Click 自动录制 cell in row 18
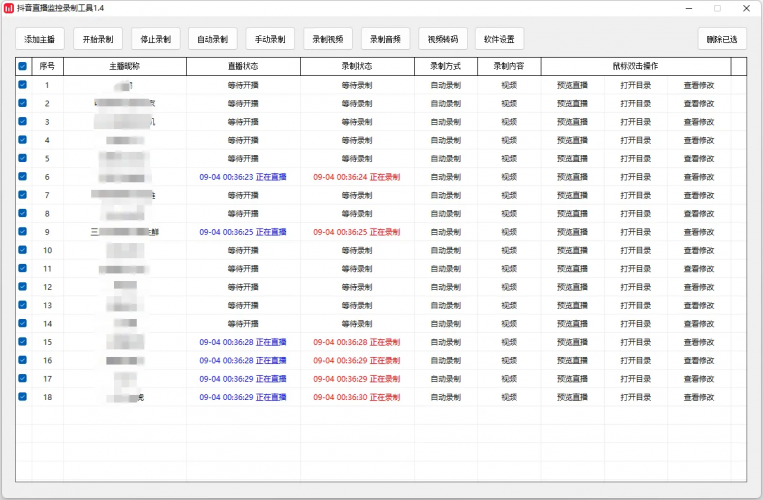Viewport: 763px width, 500px height. tap(446, 397)
